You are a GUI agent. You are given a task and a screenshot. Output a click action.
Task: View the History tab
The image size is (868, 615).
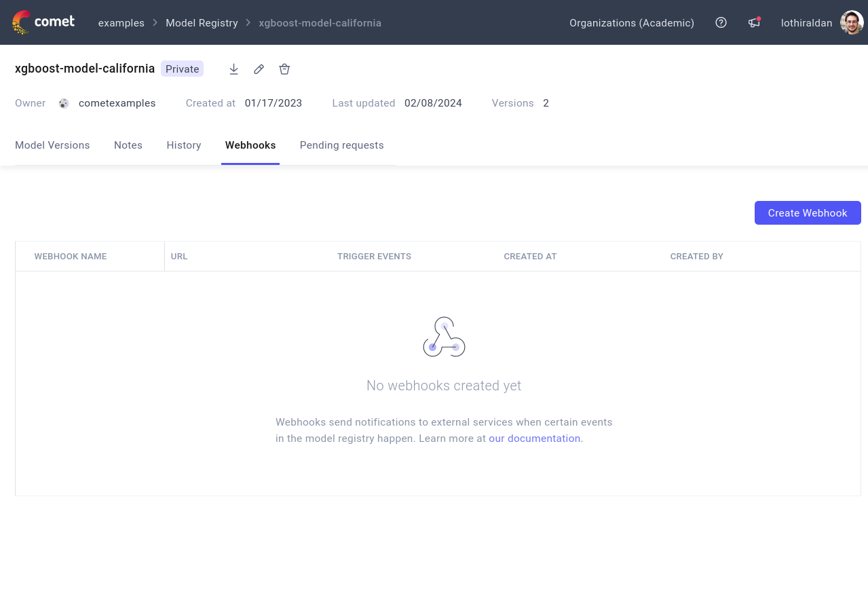tap(183, 145)
